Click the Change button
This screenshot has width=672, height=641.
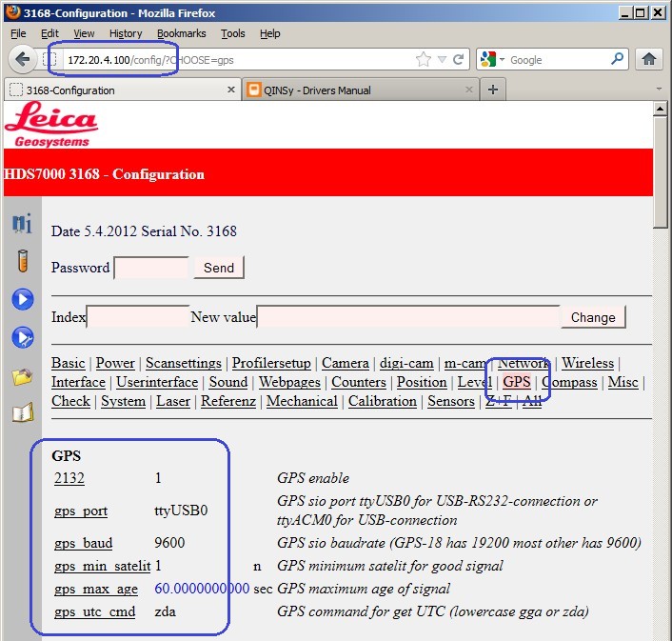click(593, 317)
